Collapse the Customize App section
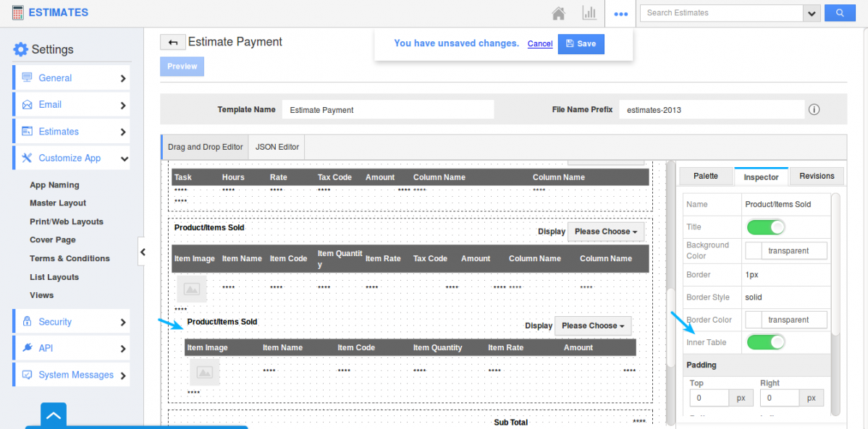This screenshot has width=868, height=429. (x=72, y=158)
